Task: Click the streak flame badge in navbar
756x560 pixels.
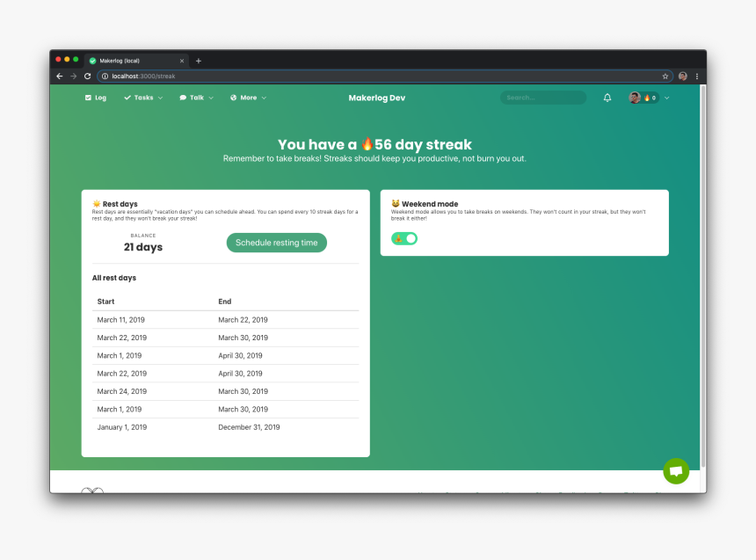Action: 650,98
